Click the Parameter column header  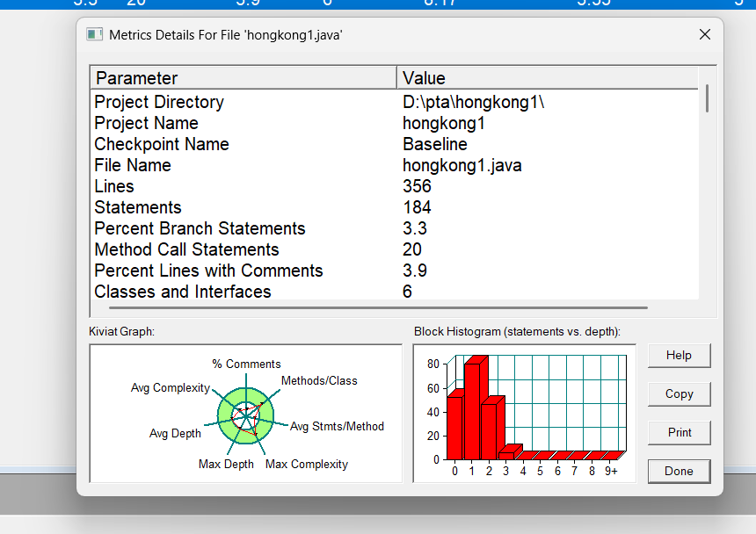[244, 78]
